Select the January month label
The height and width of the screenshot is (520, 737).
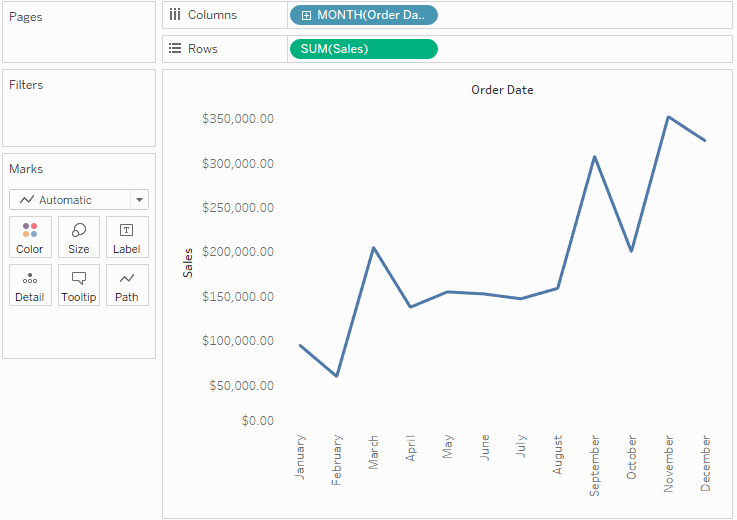[x=300, y=457]
